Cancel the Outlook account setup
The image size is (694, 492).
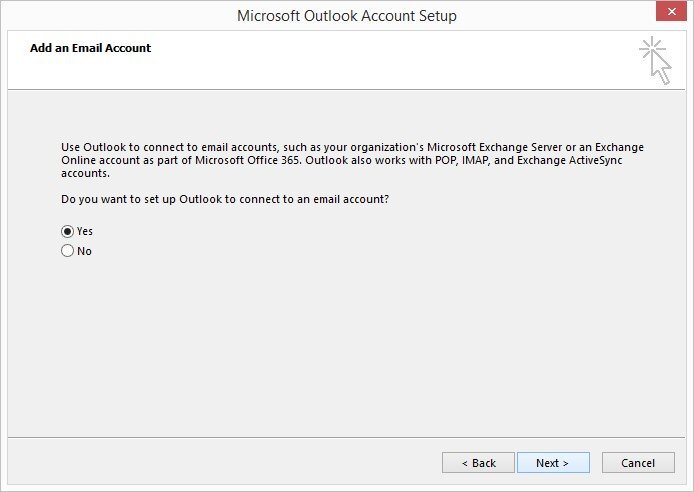[637, 463]
